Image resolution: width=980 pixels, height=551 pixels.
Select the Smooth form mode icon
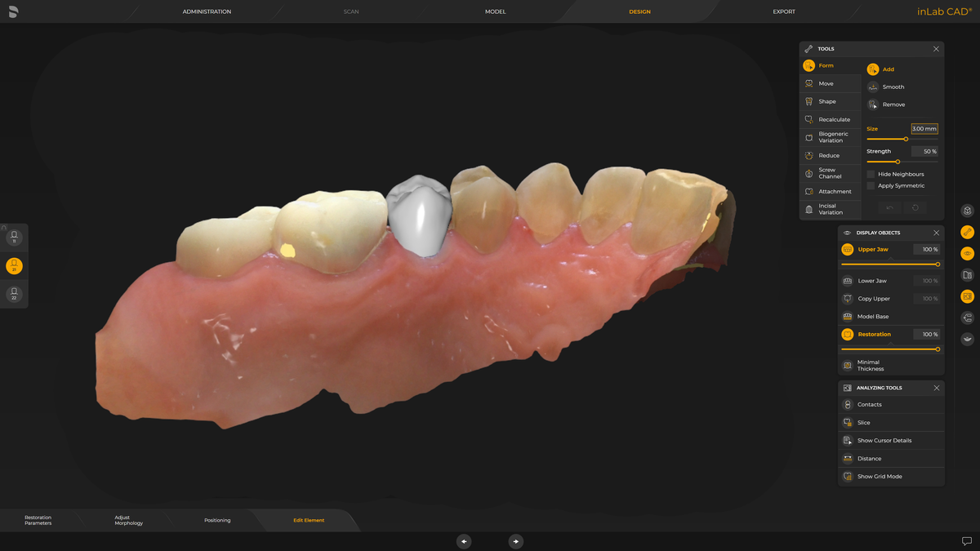click(x=873, y=87)
